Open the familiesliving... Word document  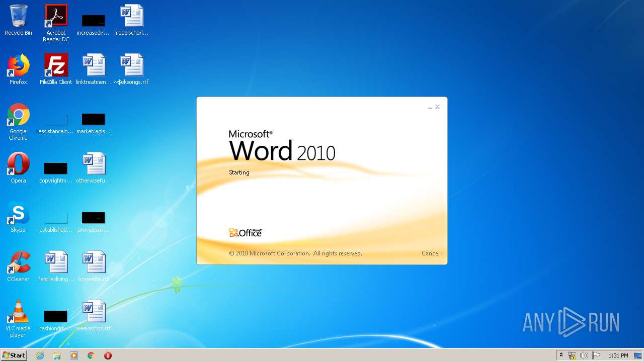[56, 266]
